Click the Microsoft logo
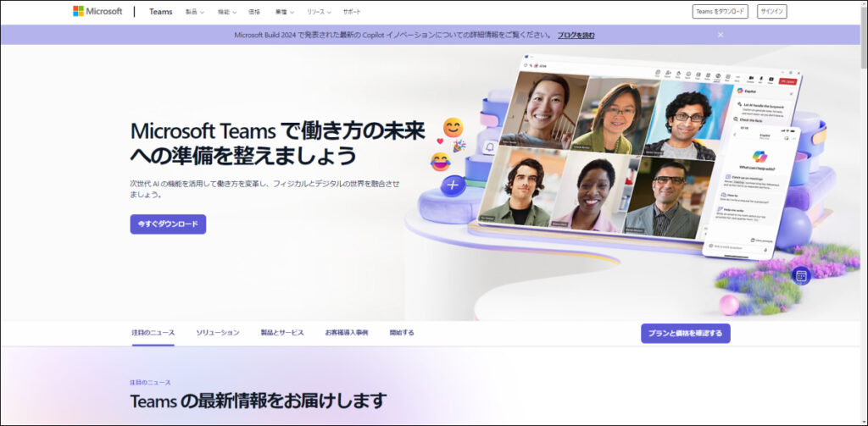The image size is (868, 426). (x=97, y=11)
